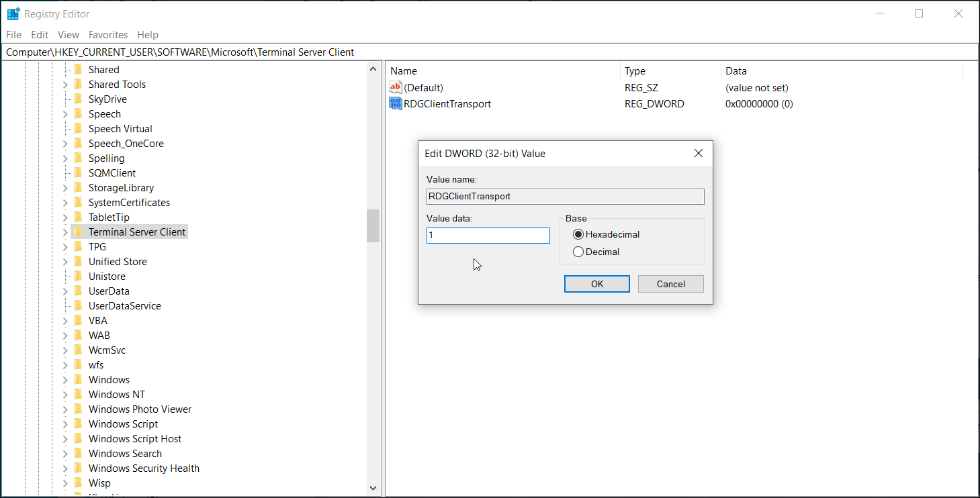Image resolution: width=980 pixels, height=498 pixels.
Task: Click the folder icon beside SQMClient
Action: [78, 172]
